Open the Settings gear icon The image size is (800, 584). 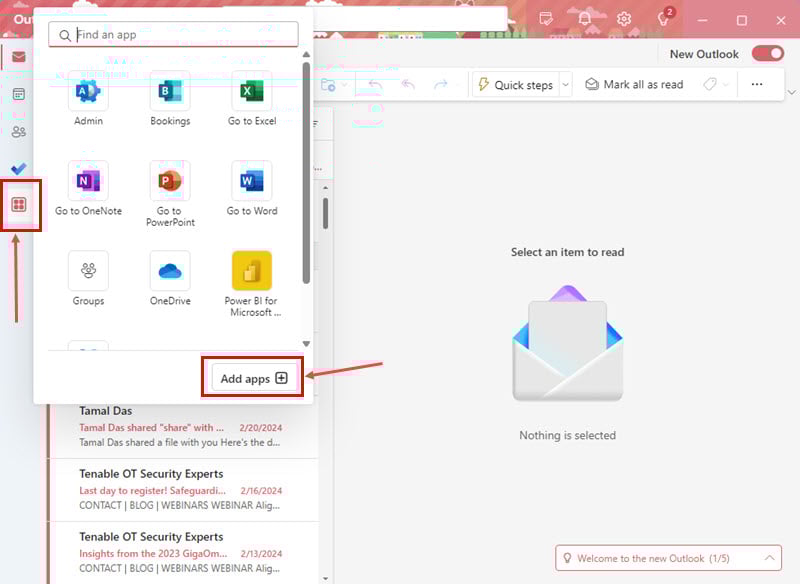623,19
